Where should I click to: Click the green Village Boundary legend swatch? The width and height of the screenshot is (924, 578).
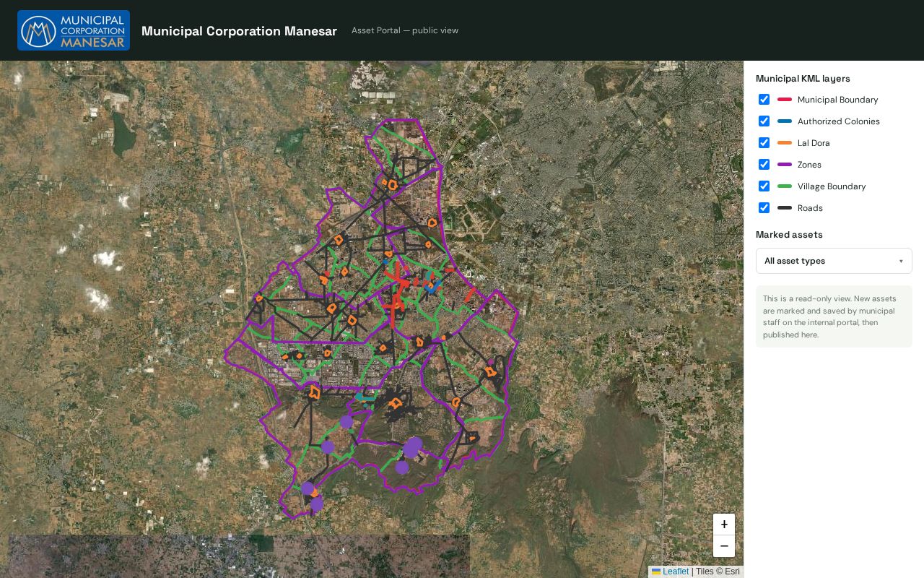coord(785,186)
